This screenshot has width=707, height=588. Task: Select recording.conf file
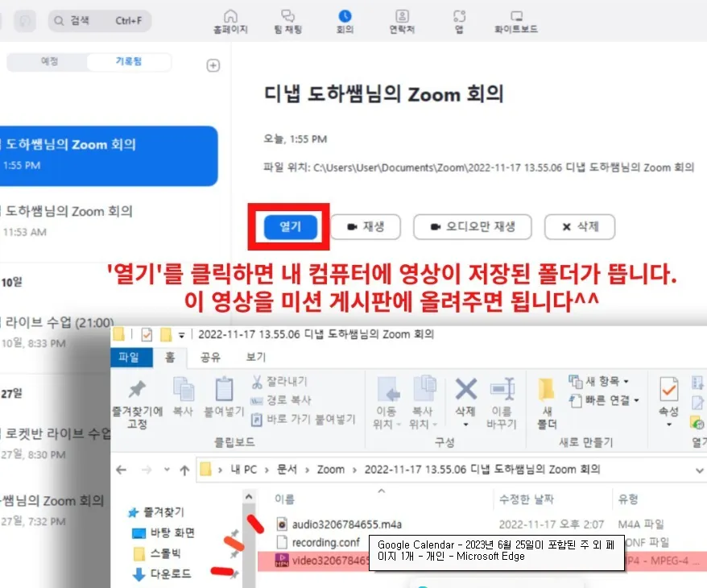318,542
